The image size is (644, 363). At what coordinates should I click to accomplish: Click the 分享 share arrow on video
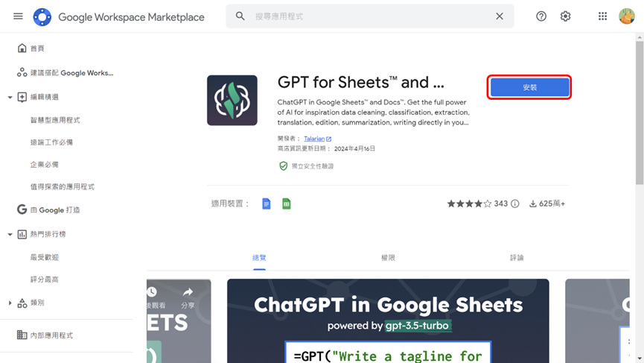click(x=188, y=297)
